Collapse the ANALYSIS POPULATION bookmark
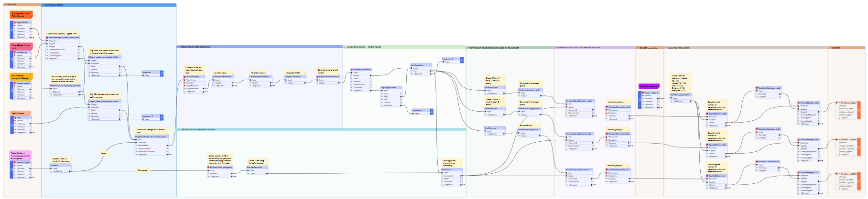 click(666, 48)
